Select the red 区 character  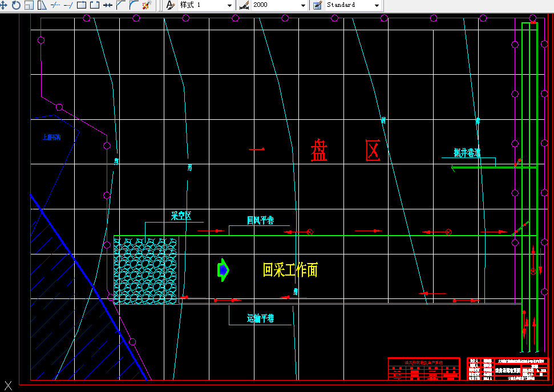373,150
